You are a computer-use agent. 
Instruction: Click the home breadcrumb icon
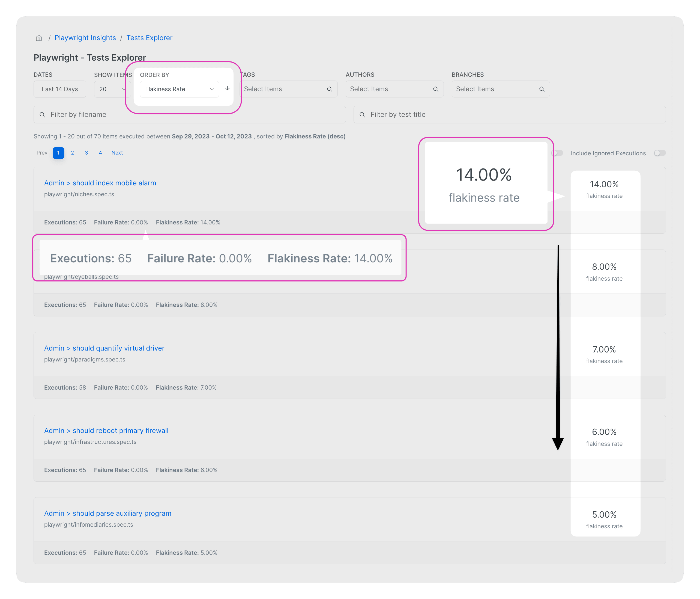39,38
